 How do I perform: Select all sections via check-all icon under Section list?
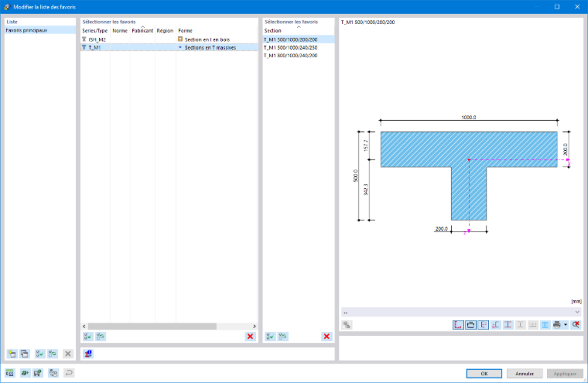pyautogui.click(x=270, y=337)
